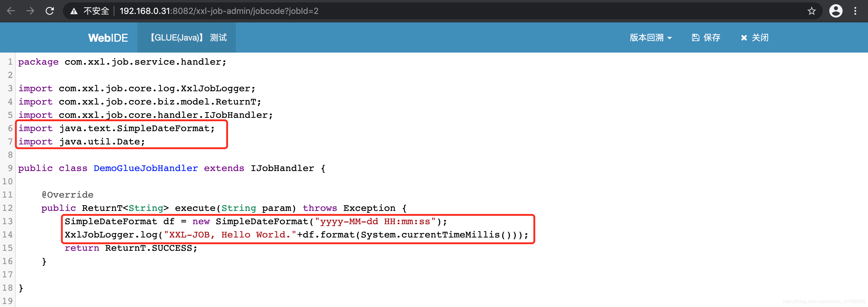868x307 pixels.
Task: Click the import java.text.SimpleDateFormat line
Action: pos(116,128)
